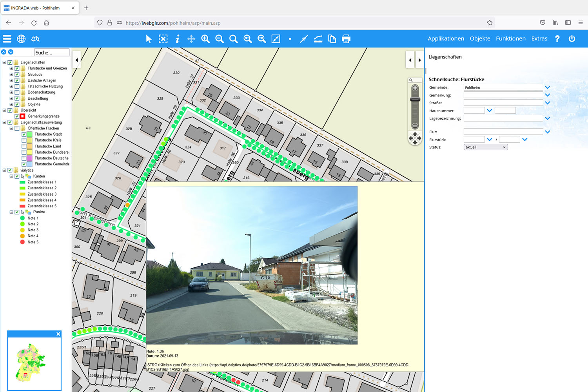Image resolution: width=588 pixels, height=392 pixels.
Task: Click the zoom in magnifier tool
Action: [x=205, y=39]
